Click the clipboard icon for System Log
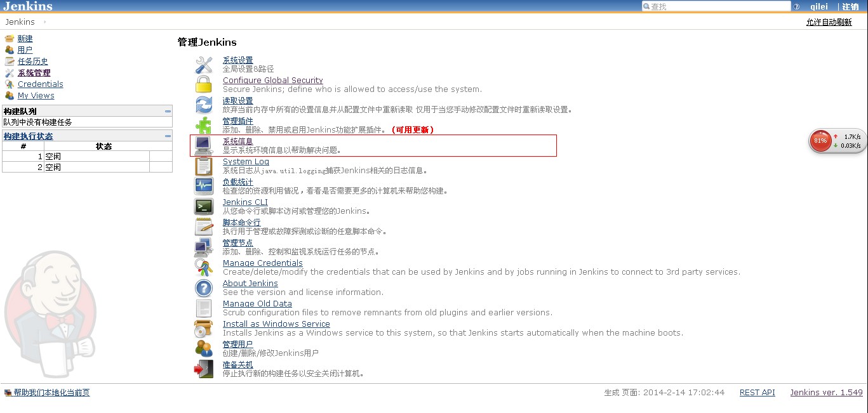 [x=204, y=166]
